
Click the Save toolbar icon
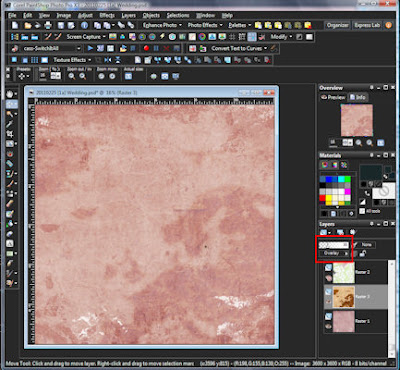pyautogui.click(x=61, y=25)
